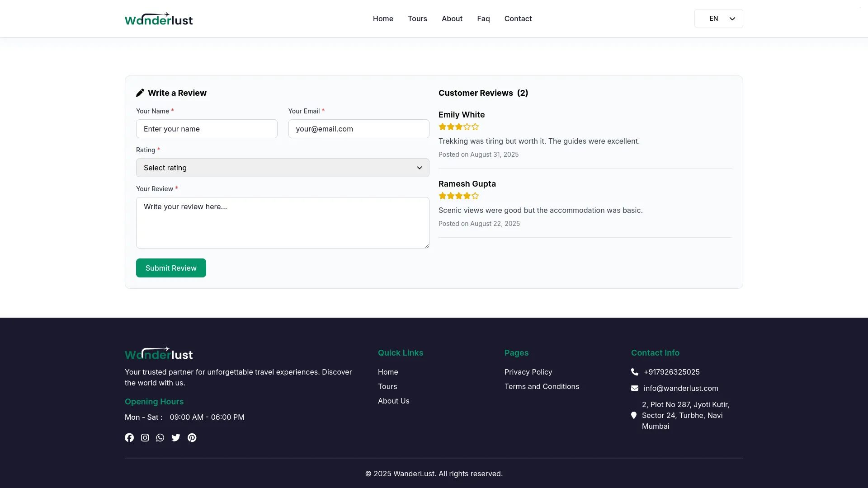Click reviewer name Emily White
The image size is (868, 488).
pyautogui.click(x=462, y=115)
